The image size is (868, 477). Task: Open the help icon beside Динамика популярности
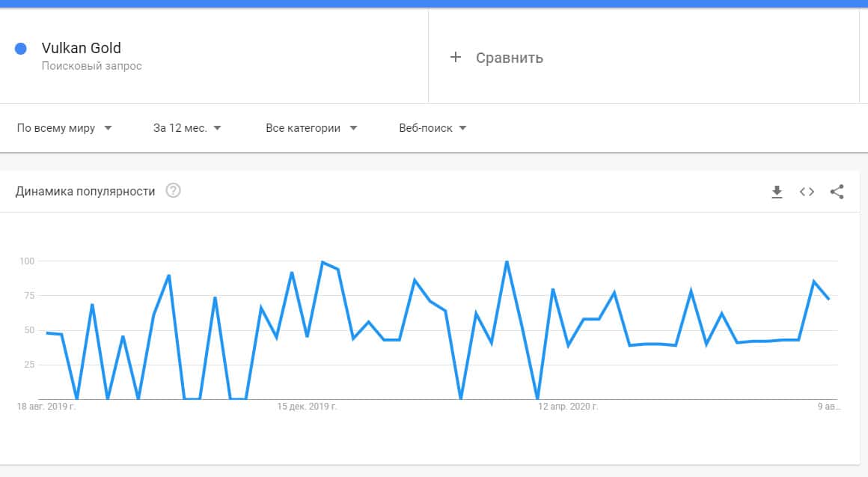tap(174, 191)
